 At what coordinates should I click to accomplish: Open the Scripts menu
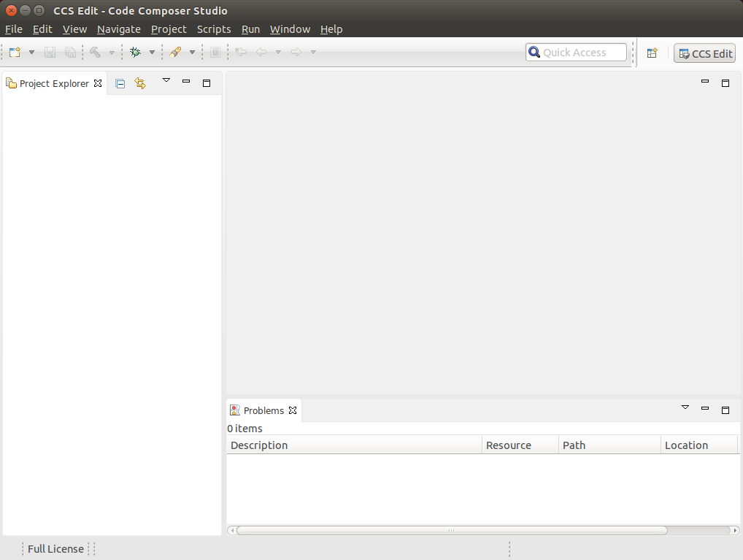[214, 29]
